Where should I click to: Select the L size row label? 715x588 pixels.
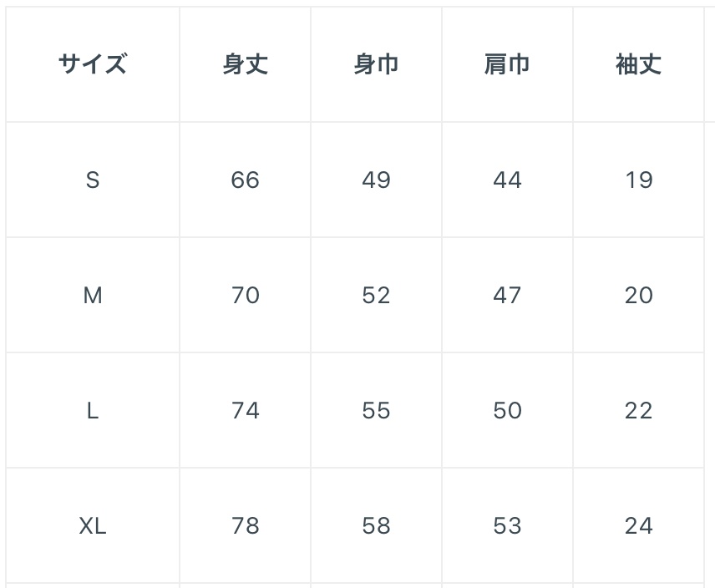[x=93, y=410]
